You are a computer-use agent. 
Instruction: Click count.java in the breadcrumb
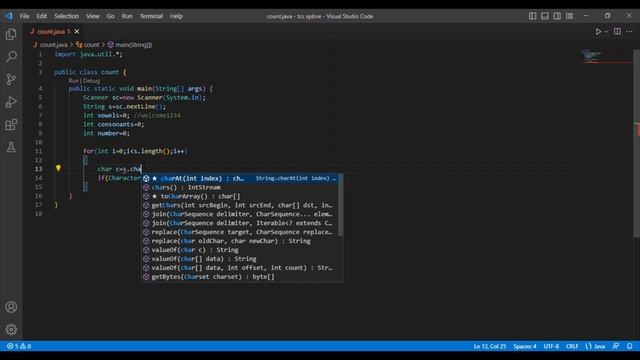(53, 45)
